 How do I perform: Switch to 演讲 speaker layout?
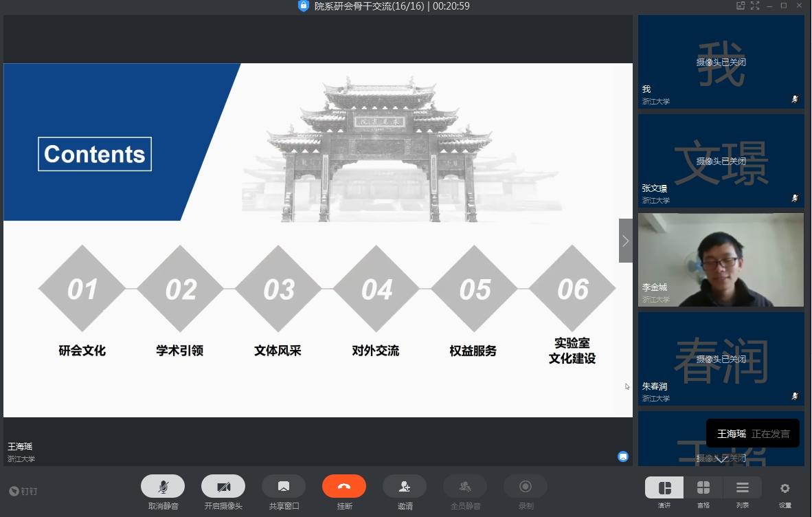(x=664, y=488)
